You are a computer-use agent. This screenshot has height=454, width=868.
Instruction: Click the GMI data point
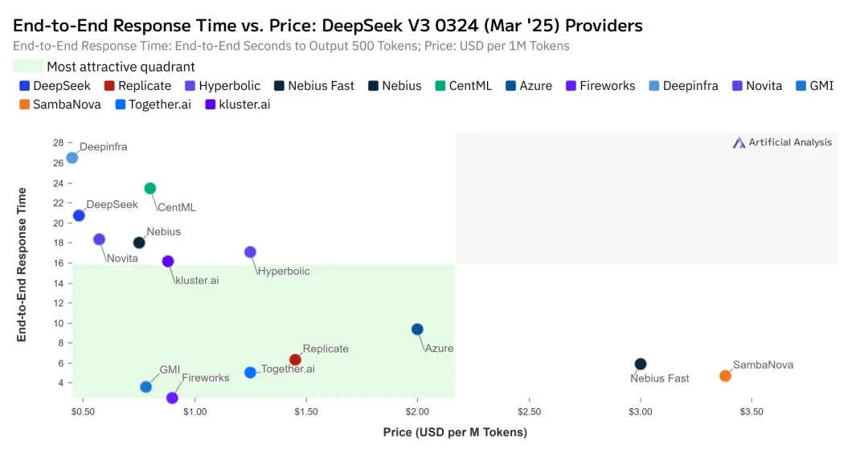145,387
